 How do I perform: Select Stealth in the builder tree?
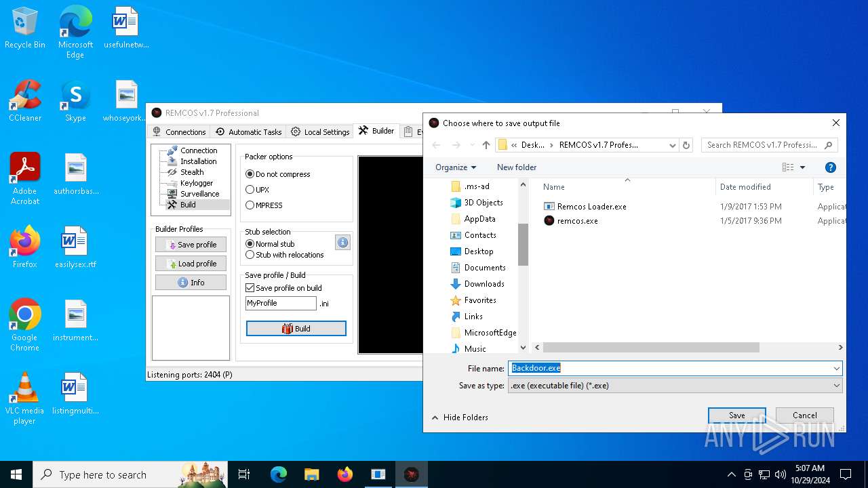185,172
